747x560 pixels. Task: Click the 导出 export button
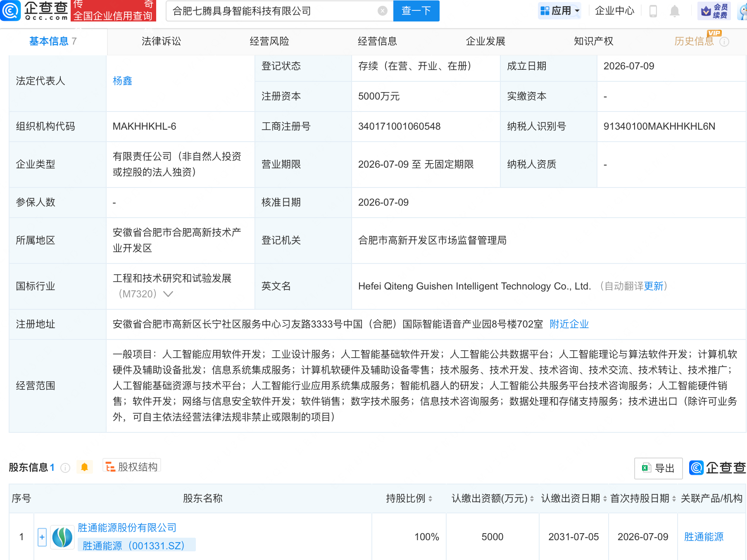click(x=659, y=468)
